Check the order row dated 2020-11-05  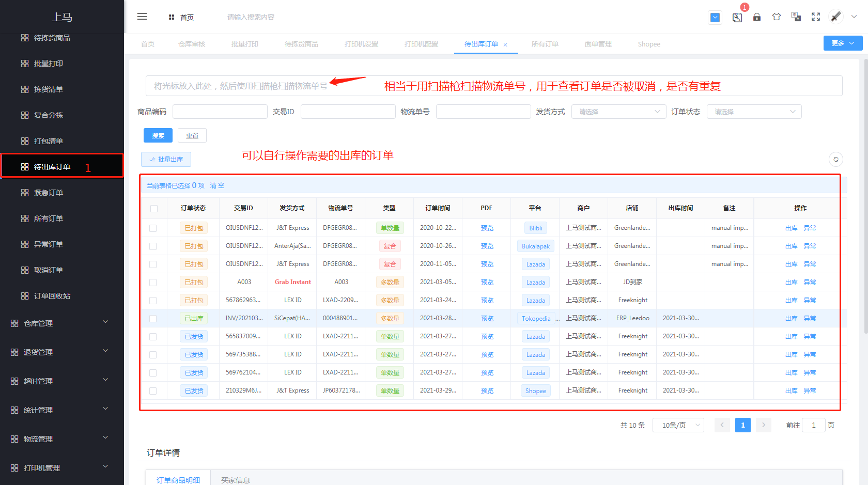click(x=153, y=264)
